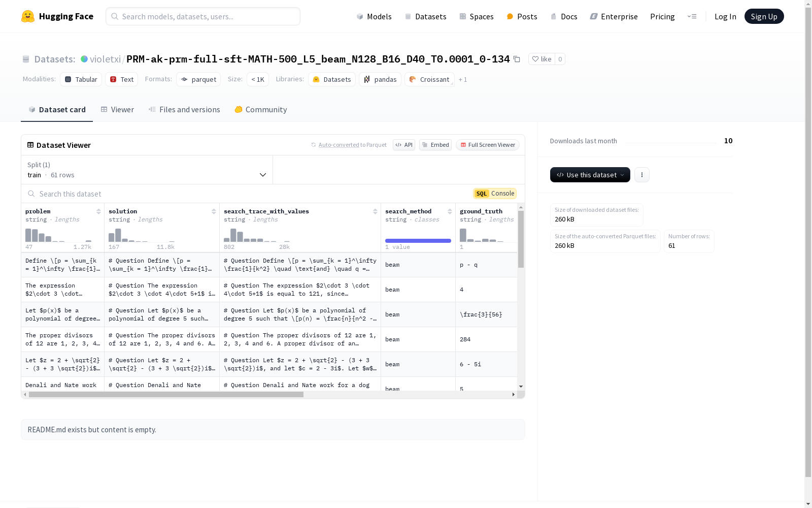Screen dimensions: 812x508
Task: Go to Spaces in top navigation
Action: [x=477, y=16]
